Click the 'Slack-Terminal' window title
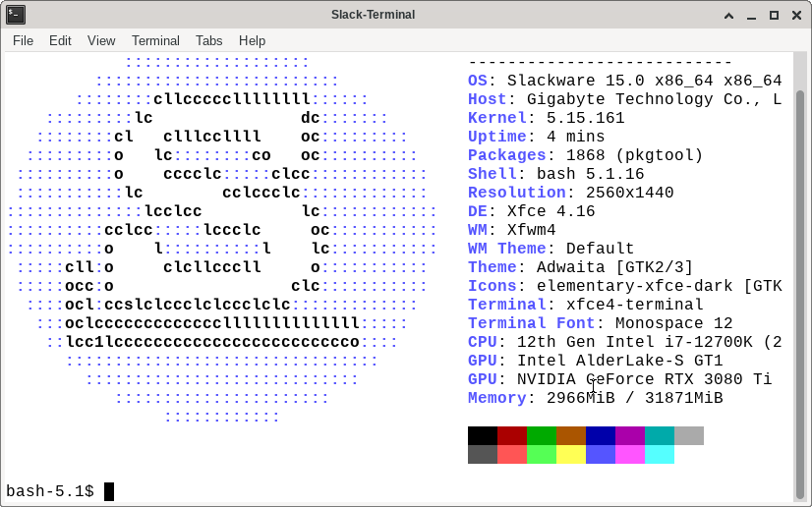This screenshot has width=812, height=507. [373, 15]
